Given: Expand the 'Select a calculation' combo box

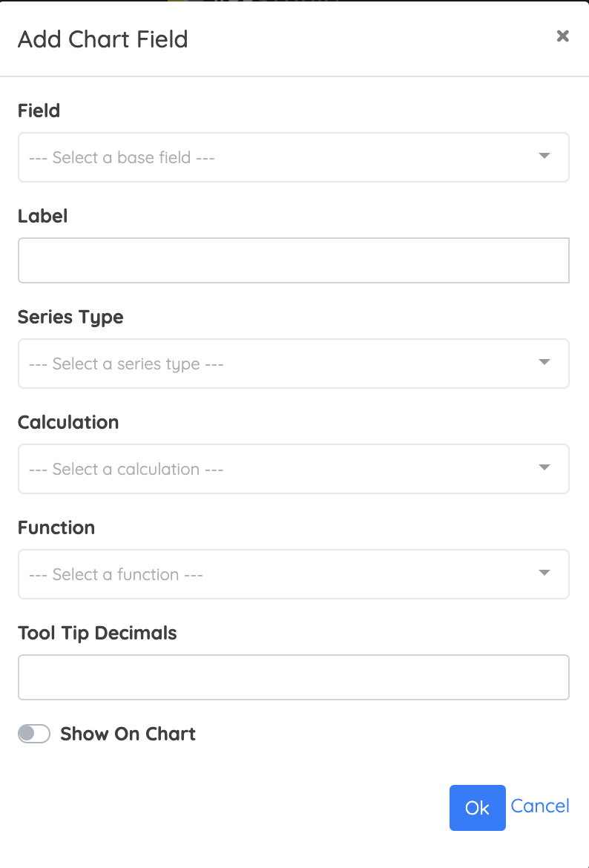Looking at the screenshot, I should [x=294, y=469].
